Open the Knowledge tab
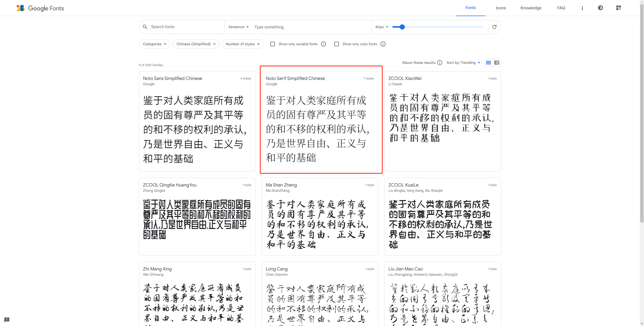Screen dimensions: 644x326 point(531,8)
